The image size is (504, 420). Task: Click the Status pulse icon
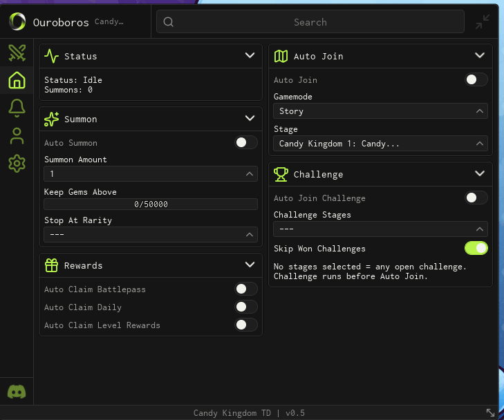[x=51, y=56]
